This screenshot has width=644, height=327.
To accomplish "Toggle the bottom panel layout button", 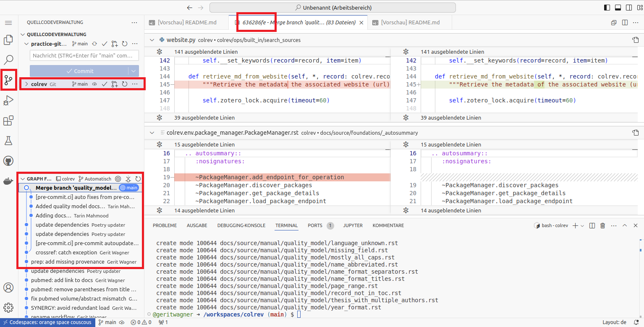I will (618, 8).
